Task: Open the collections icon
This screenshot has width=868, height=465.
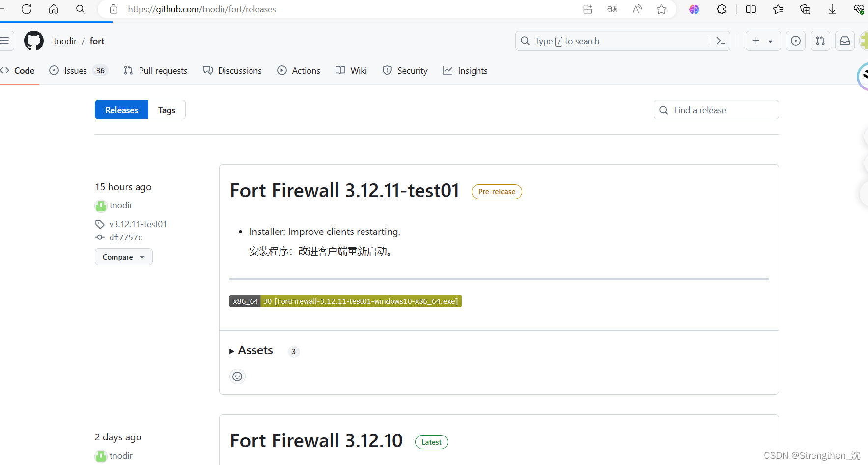Action: coord(805,9)
